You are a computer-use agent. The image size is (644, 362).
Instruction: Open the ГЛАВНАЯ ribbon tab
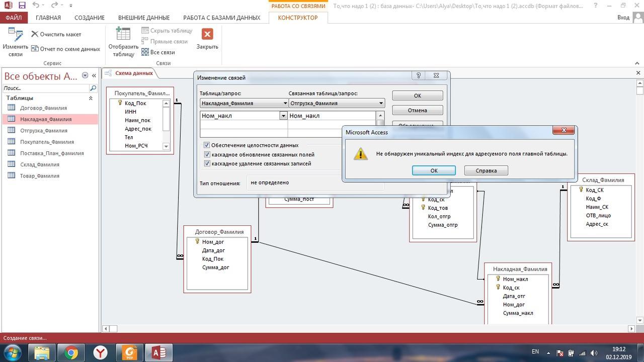(x=48, y=18)
